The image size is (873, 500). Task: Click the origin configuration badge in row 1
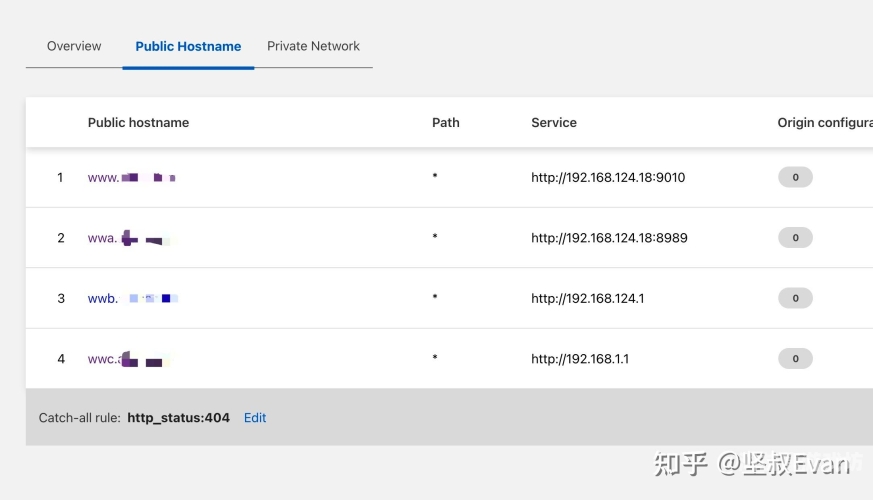pyautogui.click(x=795, y=178)
